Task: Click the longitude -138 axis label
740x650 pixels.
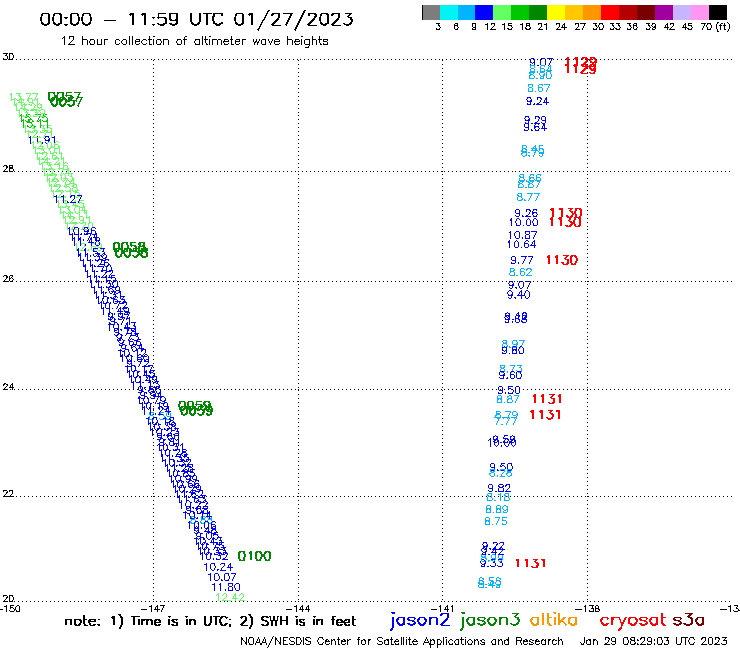Action: pos(588,609)
